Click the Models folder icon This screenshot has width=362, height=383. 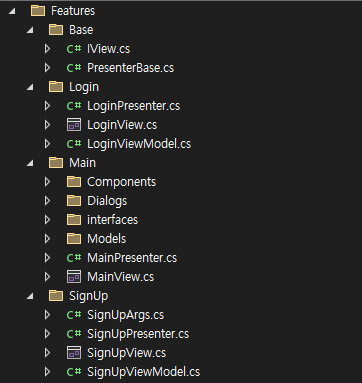pos(74,239)
